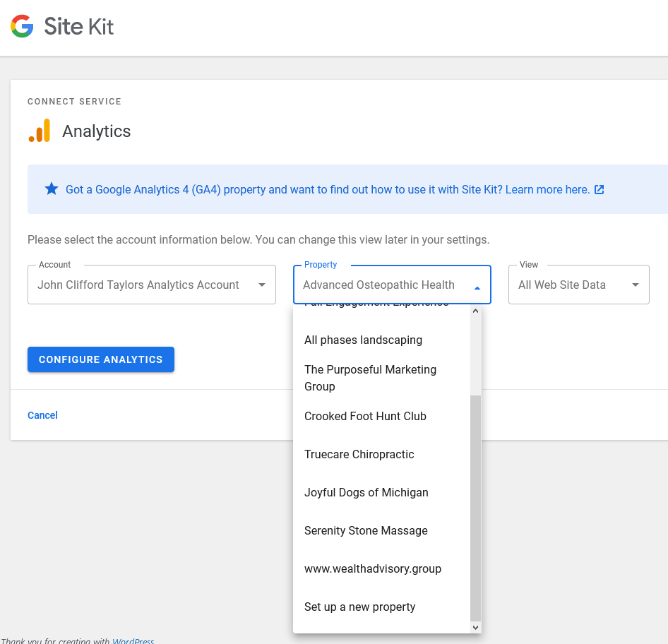The height and width of the screenshot is (644, 668).
Task: Click the Configure Analytics button
Action: [101, 359]
